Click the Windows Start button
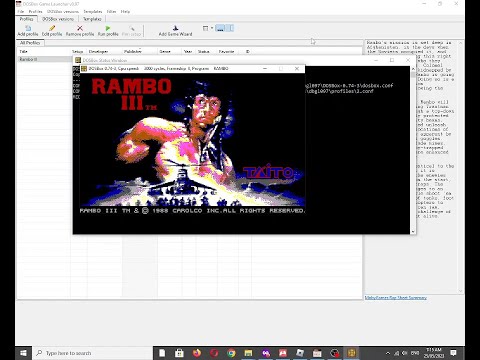The width and height of the screenshot is (480, 360). click(23, 353)
